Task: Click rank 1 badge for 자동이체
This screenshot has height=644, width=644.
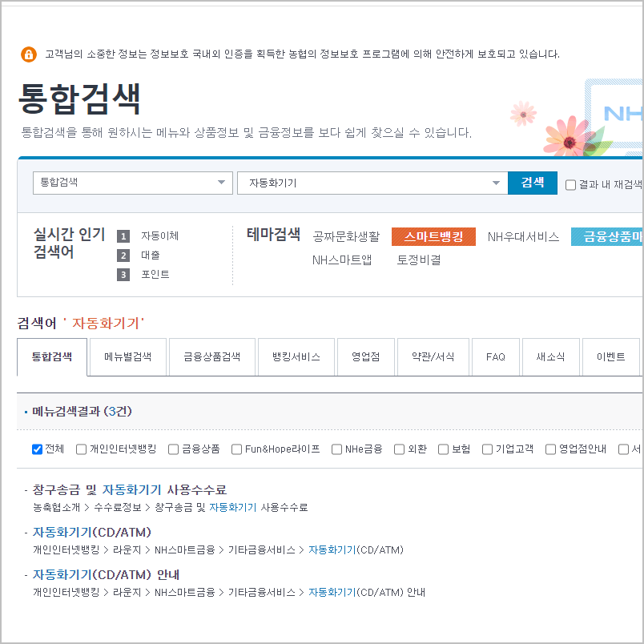Action: tap(123, 236)
